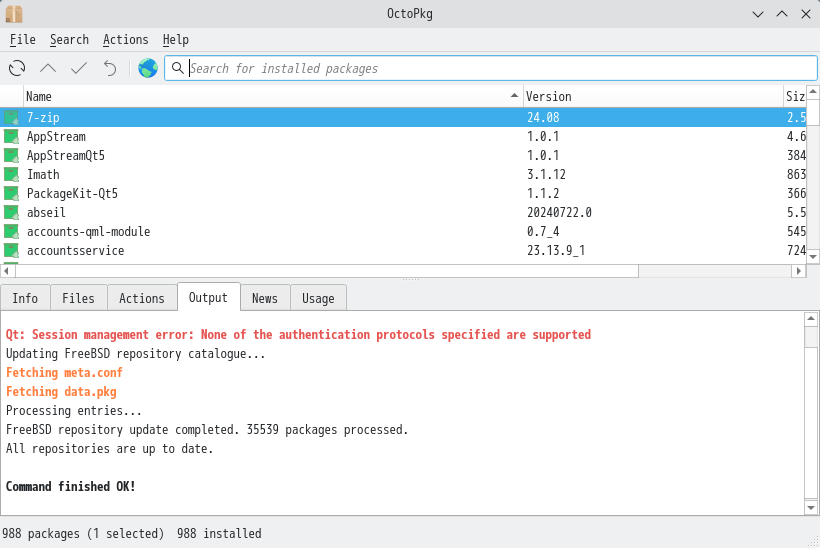820x548 pixels.
Task: Select the Imath package name
Action: (x=43, y=174)
